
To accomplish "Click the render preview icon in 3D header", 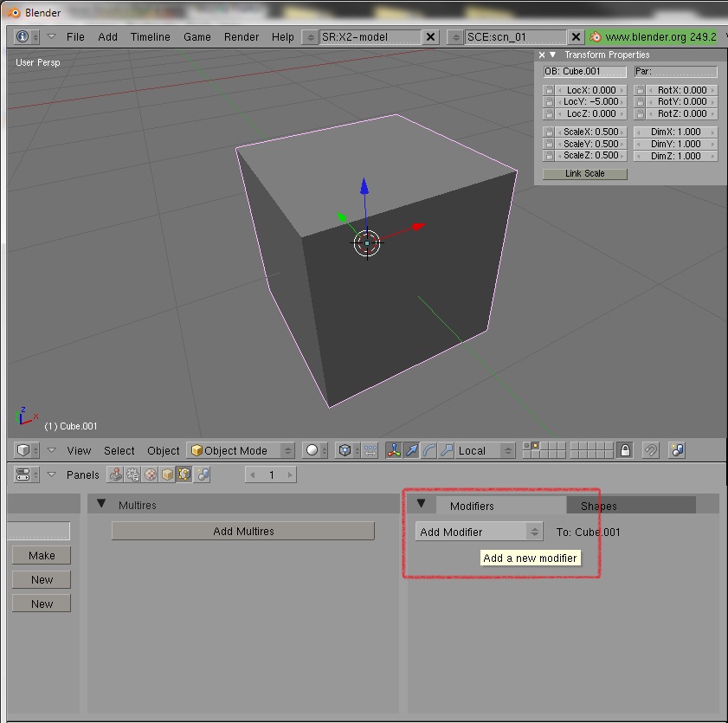I will coord(677,450).
